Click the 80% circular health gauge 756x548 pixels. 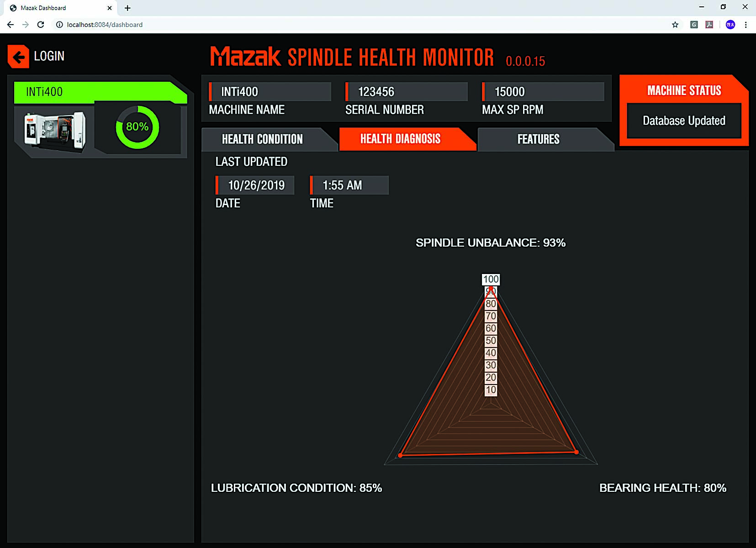pyautogui.click(x=137, y=127)
